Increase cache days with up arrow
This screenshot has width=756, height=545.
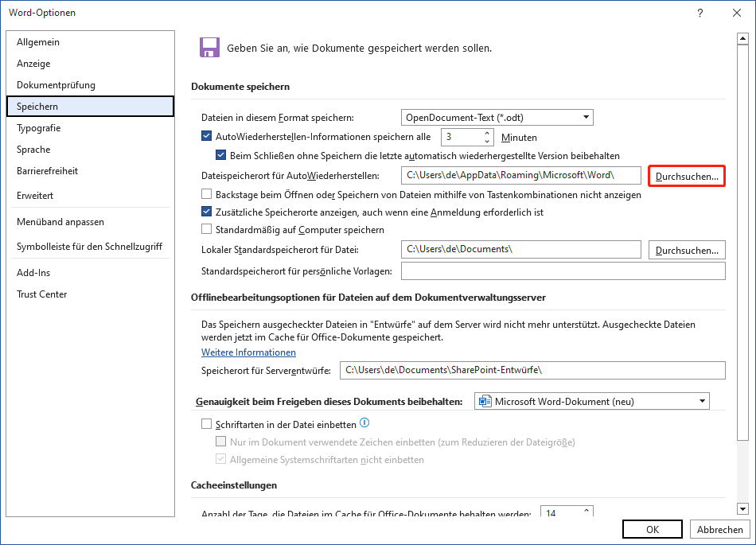tap(586, 510)
